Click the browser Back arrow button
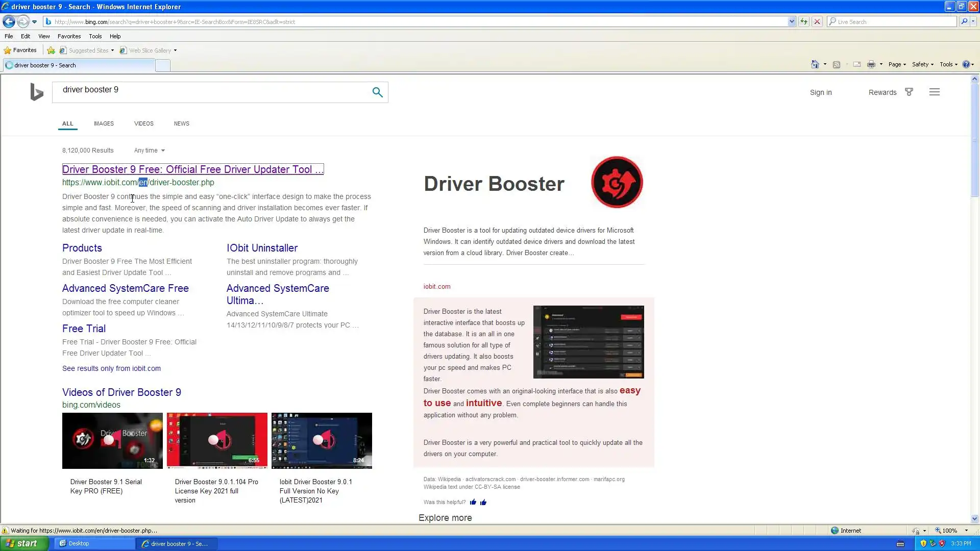980x551 pixels. (x=9, y=21)
